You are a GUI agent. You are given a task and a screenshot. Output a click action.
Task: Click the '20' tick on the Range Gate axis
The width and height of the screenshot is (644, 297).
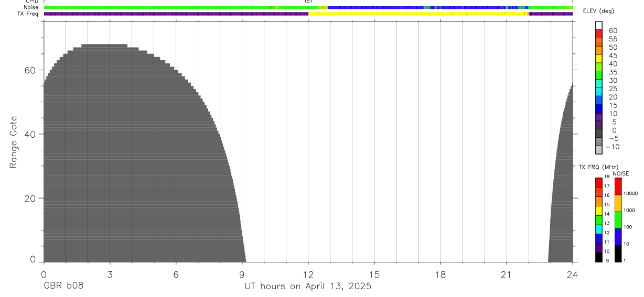coord(30,199)
